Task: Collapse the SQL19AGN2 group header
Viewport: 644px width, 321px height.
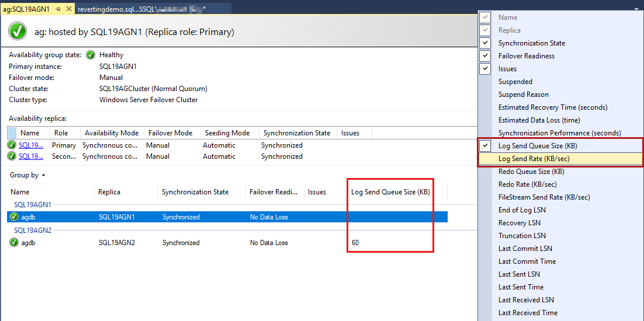Action: pos(33,230)
